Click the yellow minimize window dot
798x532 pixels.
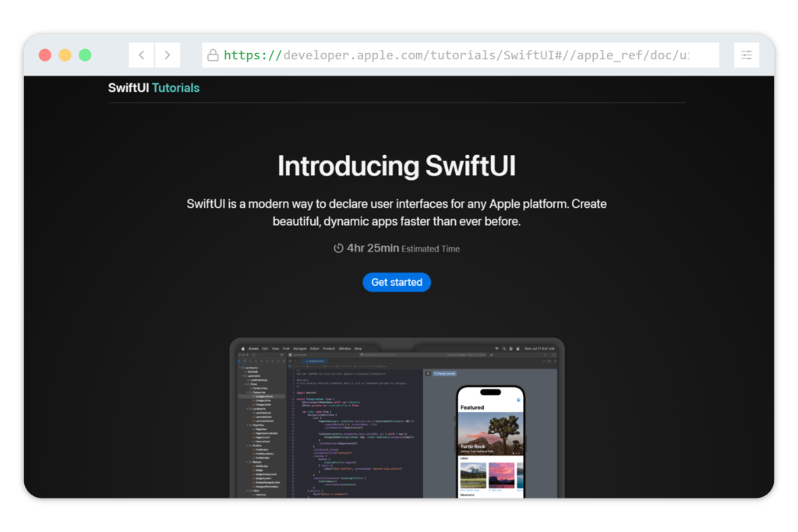[65, 55]
